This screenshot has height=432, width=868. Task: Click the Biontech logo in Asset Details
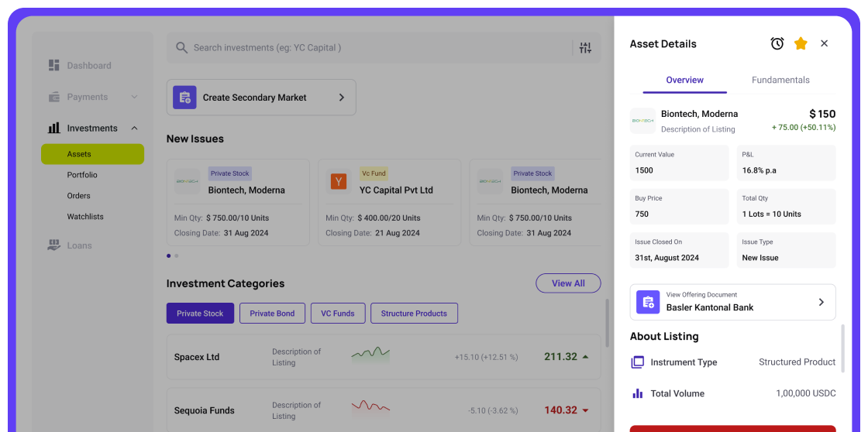tap(642, 121)
